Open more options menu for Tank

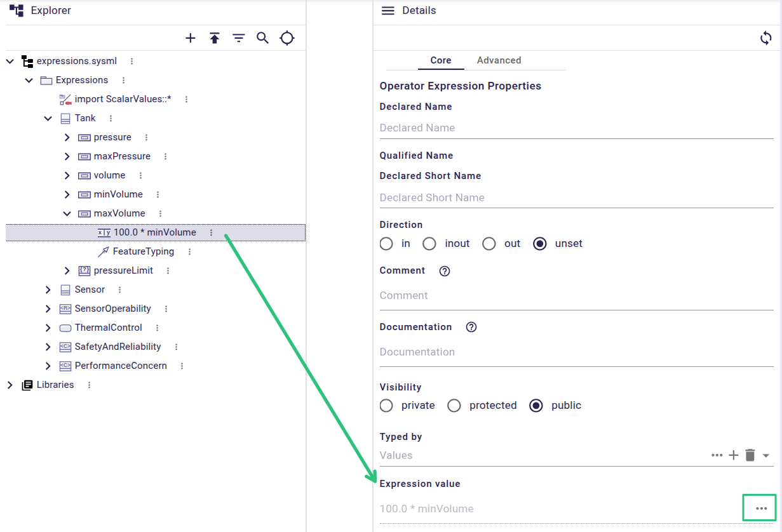click(x=111, y=118)
